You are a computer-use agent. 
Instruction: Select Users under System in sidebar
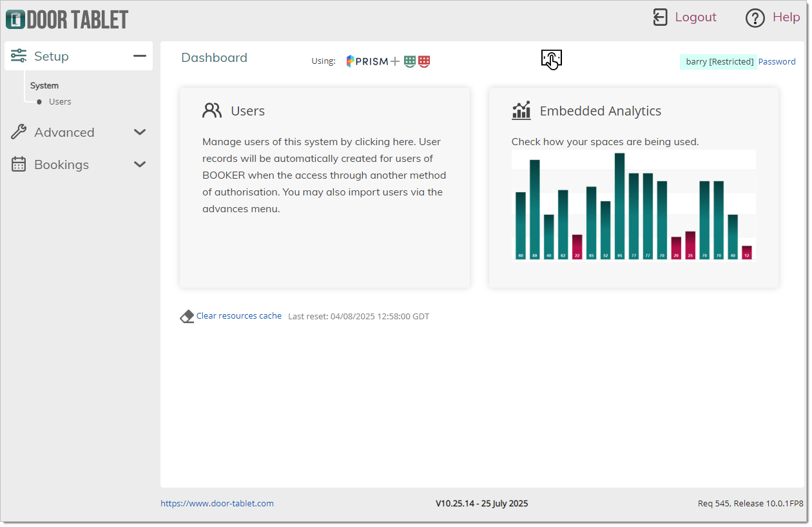click(x=60, y=102)
